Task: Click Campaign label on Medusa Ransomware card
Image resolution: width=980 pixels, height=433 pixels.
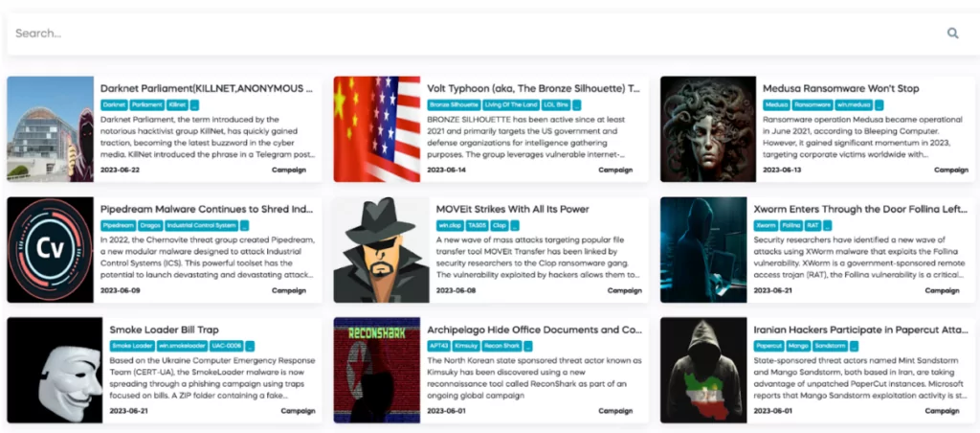Action: tap(951, 171)
